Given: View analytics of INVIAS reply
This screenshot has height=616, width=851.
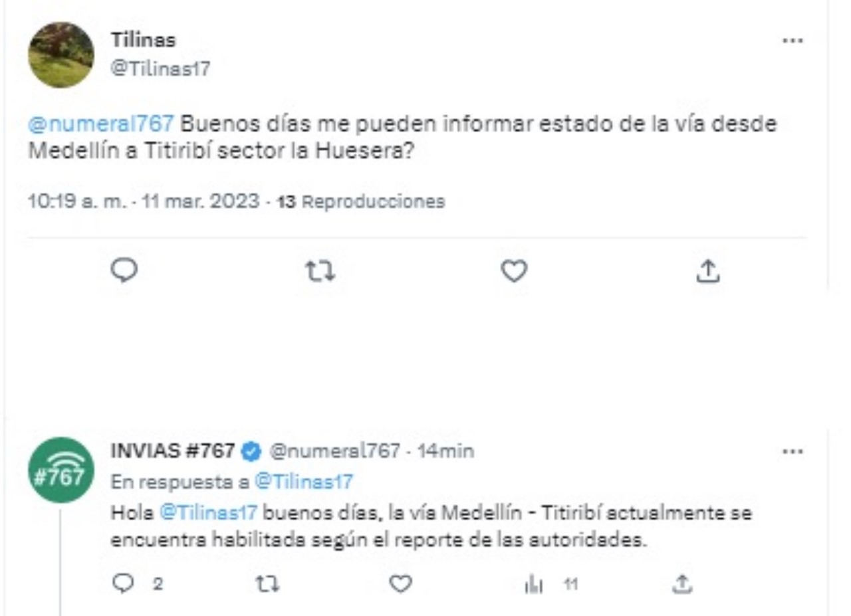Looking at the screenshot, I should point(534,584).
